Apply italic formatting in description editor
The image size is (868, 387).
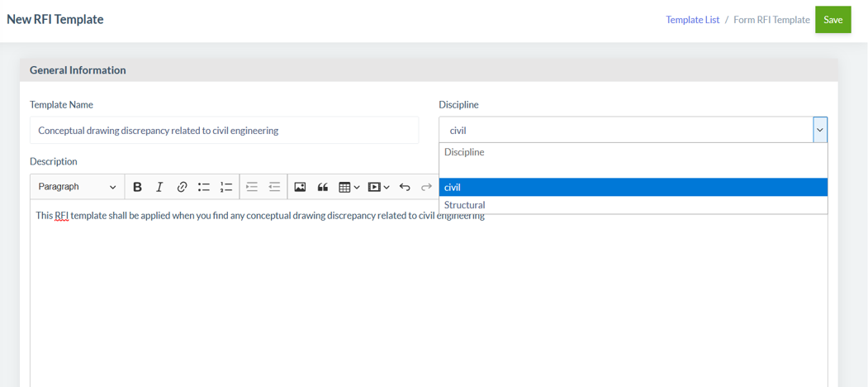(x=159, y=187)
